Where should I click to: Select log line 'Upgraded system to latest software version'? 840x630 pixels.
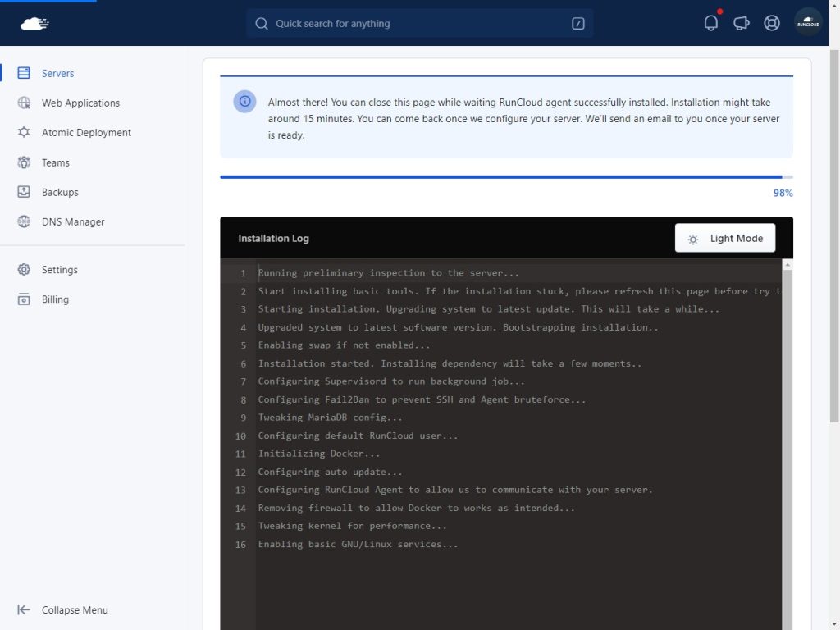click(458, 327)
